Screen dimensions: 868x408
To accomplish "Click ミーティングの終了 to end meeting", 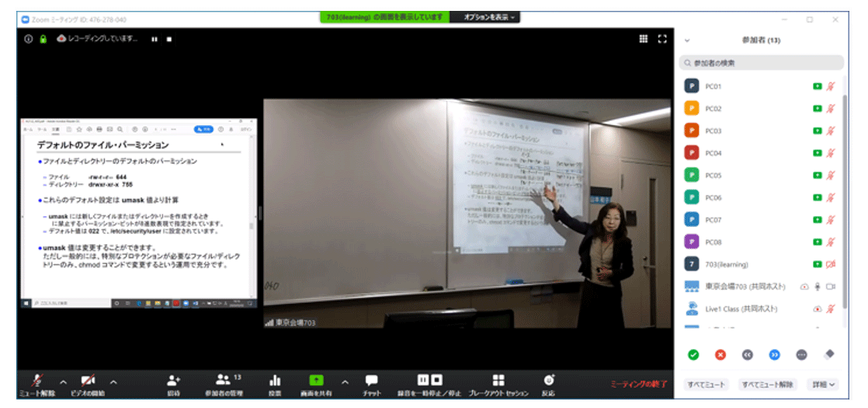I will point(638,384).
